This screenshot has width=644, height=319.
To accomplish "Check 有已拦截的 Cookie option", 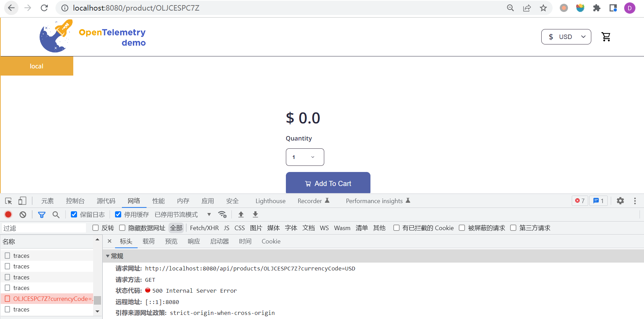I will pyautogui.click(x=396, y=228).
